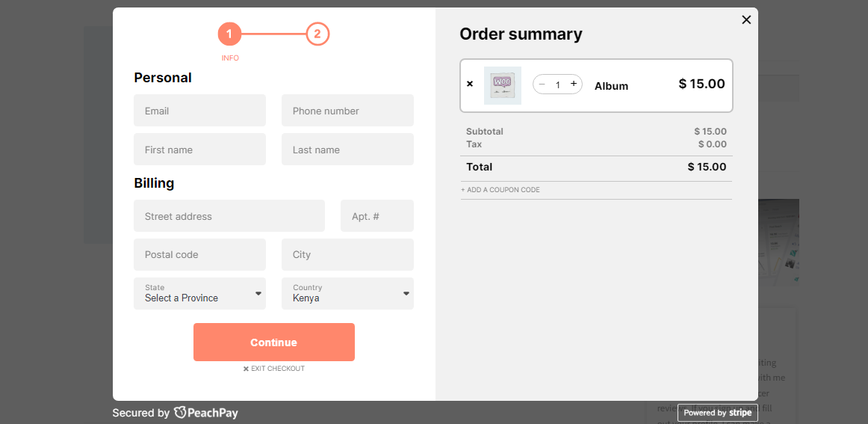
Task: Open the State province dropdown
Action: pos(199,293)
